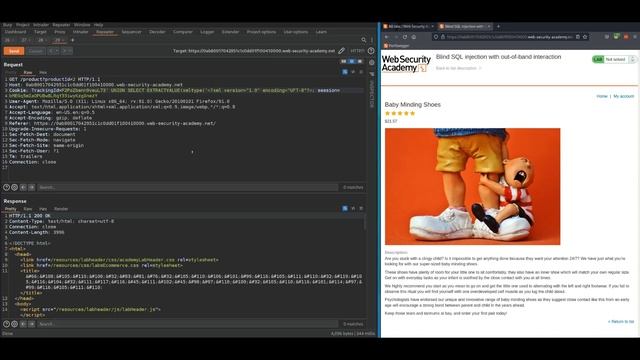Click the Home link on shop page
The height and width of the screenshot is (360, 640).
tap(602, 96)
